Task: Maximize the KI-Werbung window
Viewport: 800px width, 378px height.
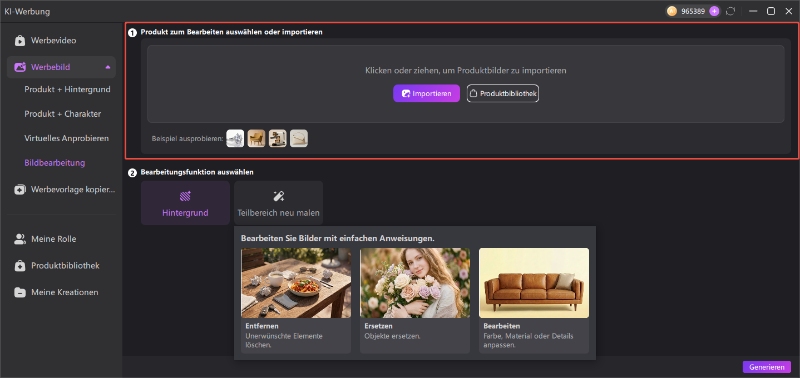Action: [x=771, y=11]
